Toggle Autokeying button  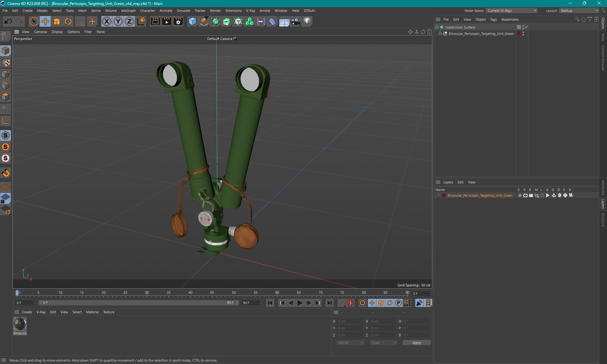(x=351, y=303)
